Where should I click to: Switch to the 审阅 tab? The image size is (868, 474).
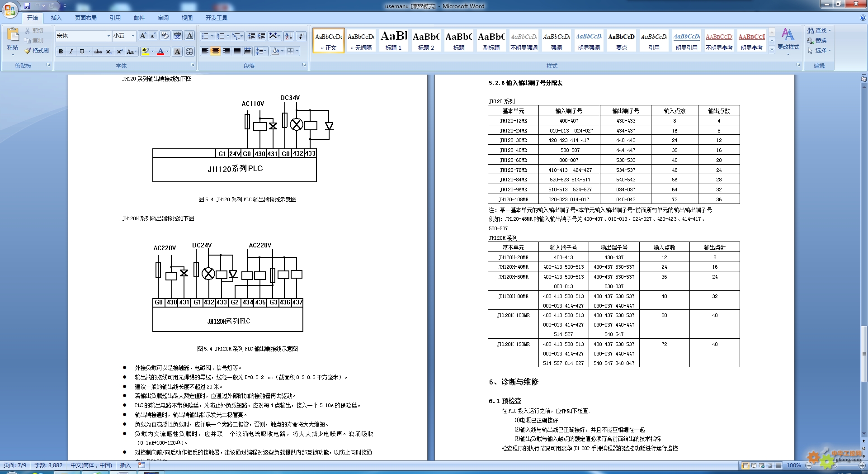pyautogui.click(x=163, y=18)
